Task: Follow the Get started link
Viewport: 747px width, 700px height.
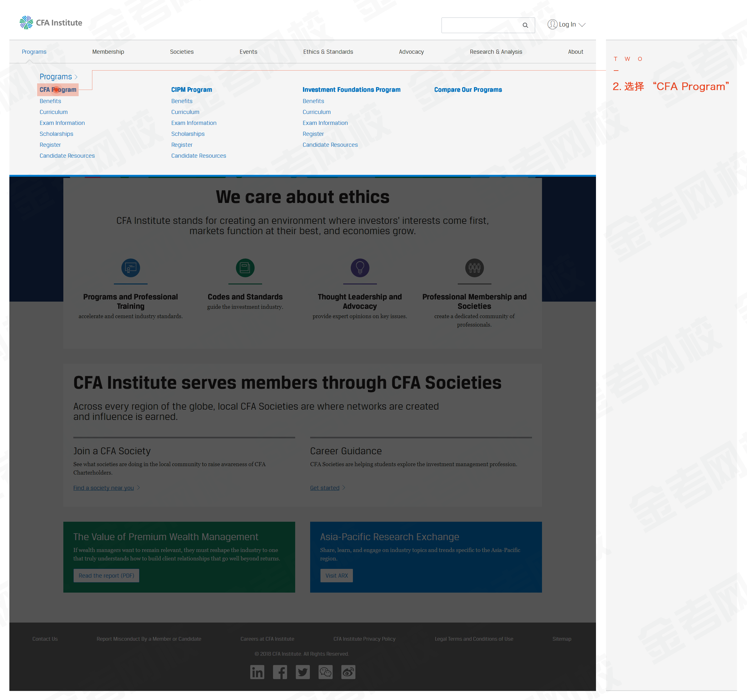Action: tap(325, 488)
